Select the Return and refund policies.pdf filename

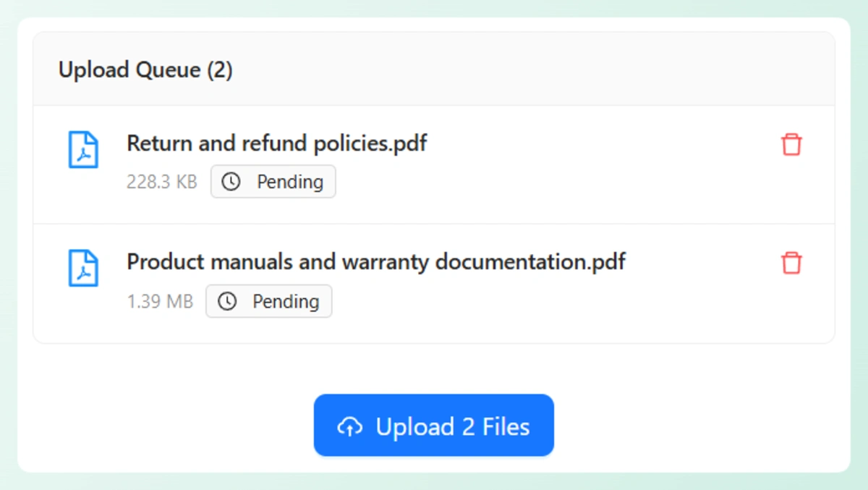pos(276,143)
